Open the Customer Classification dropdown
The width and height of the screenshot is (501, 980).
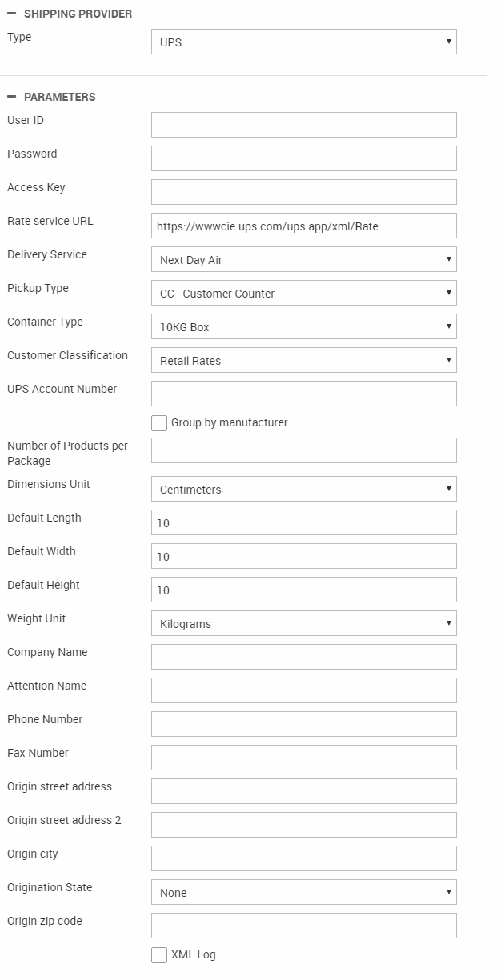click(x=303, y=361)
